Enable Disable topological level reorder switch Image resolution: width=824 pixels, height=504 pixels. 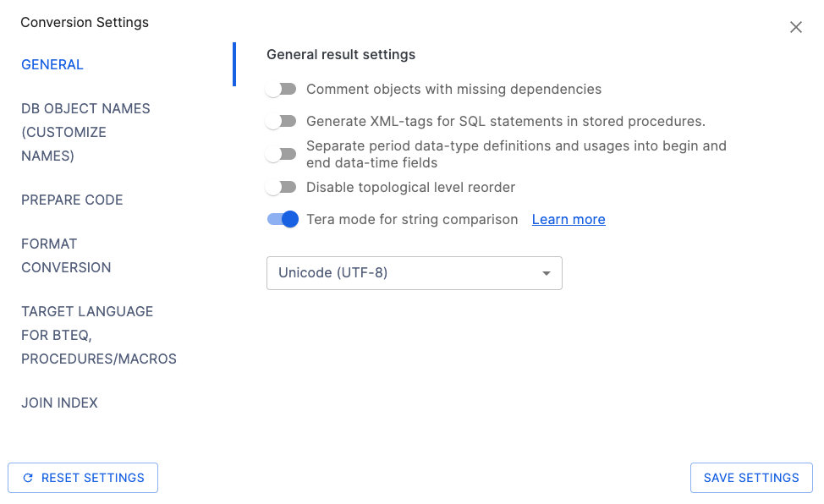tap(281, 187)
